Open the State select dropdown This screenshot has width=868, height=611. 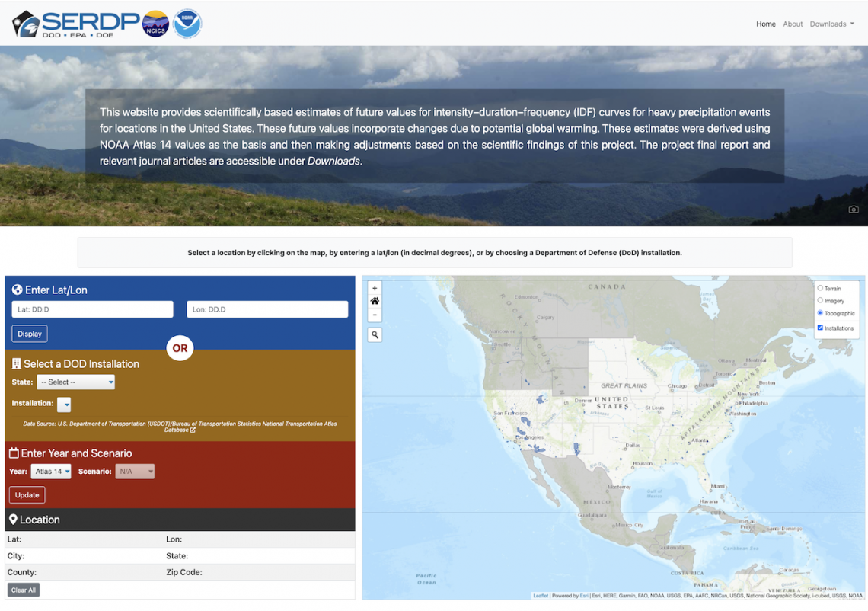pyautogui.click(x=76, y=382)
